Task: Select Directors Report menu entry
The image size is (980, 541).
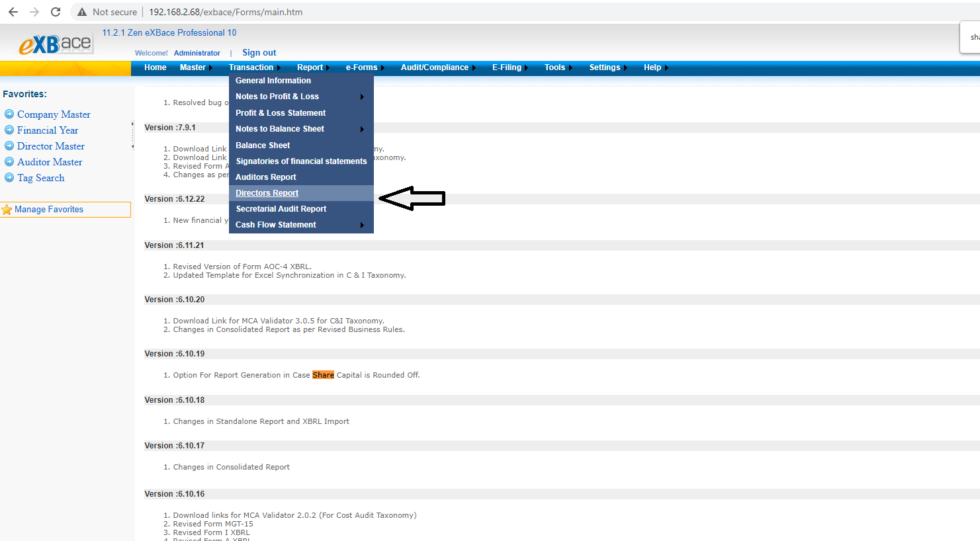Action: tap(301, 193)
